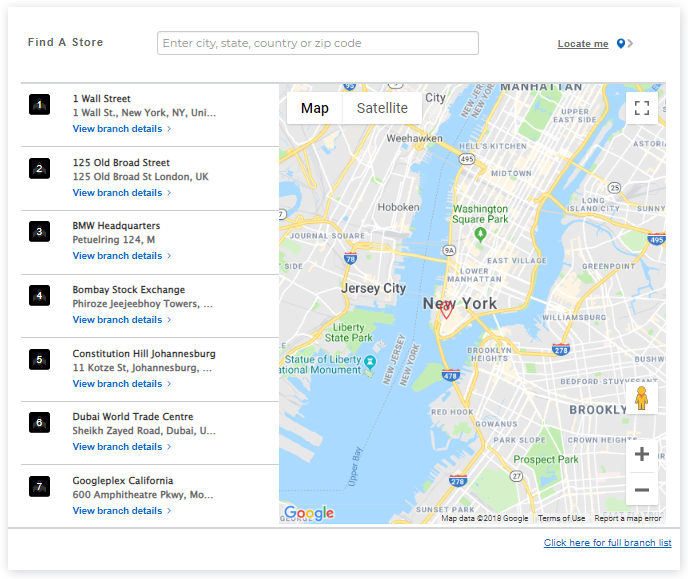View branch details for Constitution Hill Johannesburg
This screenshot has width=688, height=579.
[122, 384]
